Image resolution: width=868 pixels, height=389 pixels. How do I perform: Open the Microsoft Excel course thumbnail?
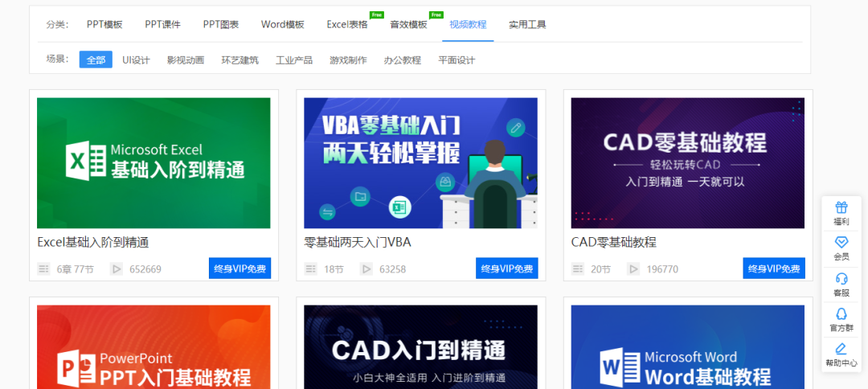pyautogui.click(x=154, y=163)
